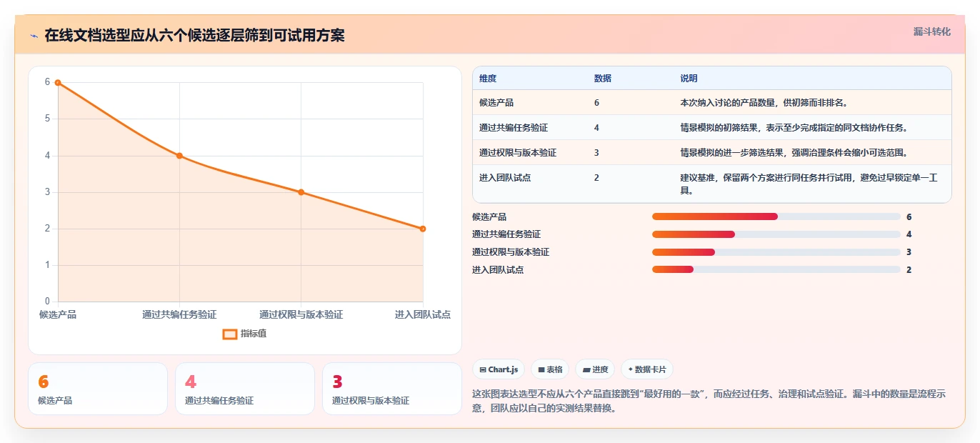Click the 进入团队试点 x-axis label
This screenshot has width=980, height=443.
click(423, 315)
